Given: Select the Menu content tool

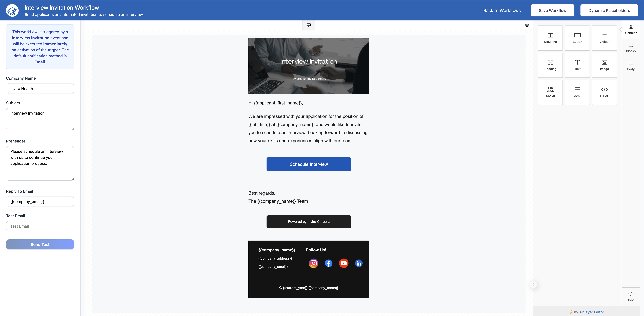Looking at the screenshot, I should [577, 92].
